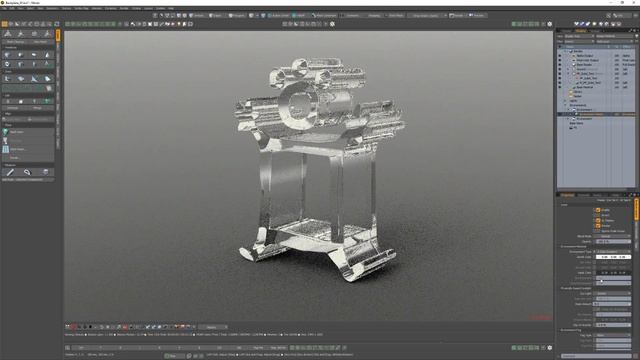640x360 pixels.
Task: Expand the Ground group in Shader Tree
Action: [x=568, y=69]
